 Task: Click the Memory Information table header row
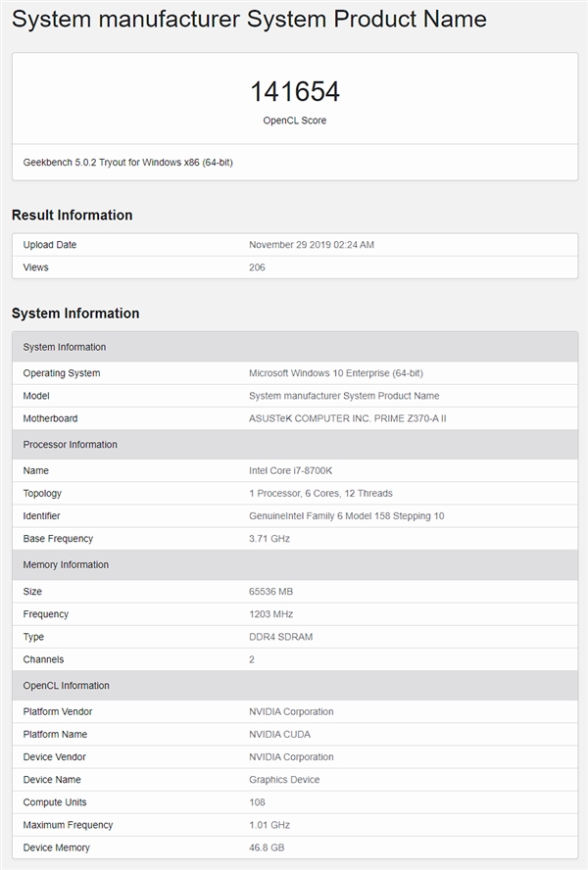click(294, 565)
